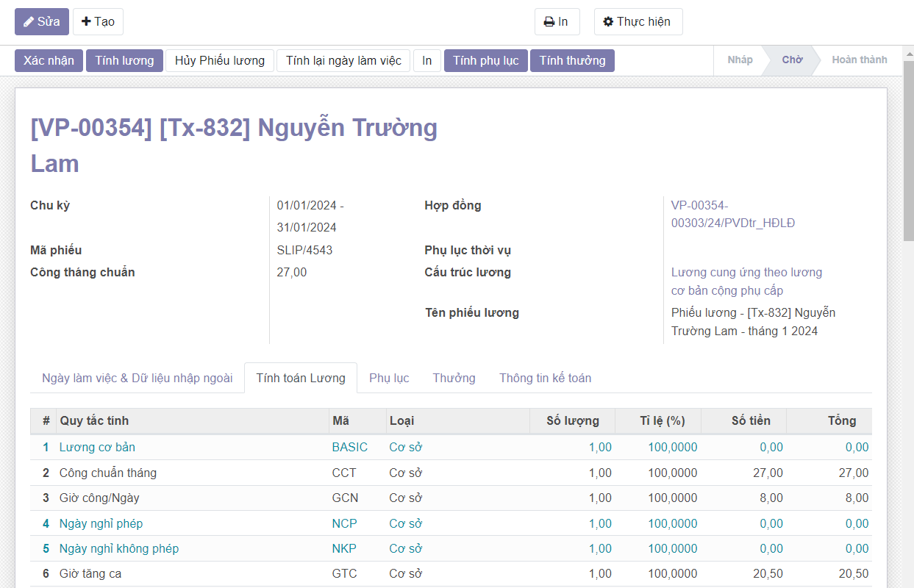
Task: Click the In button in status bar
Action: tap(426, 60)
